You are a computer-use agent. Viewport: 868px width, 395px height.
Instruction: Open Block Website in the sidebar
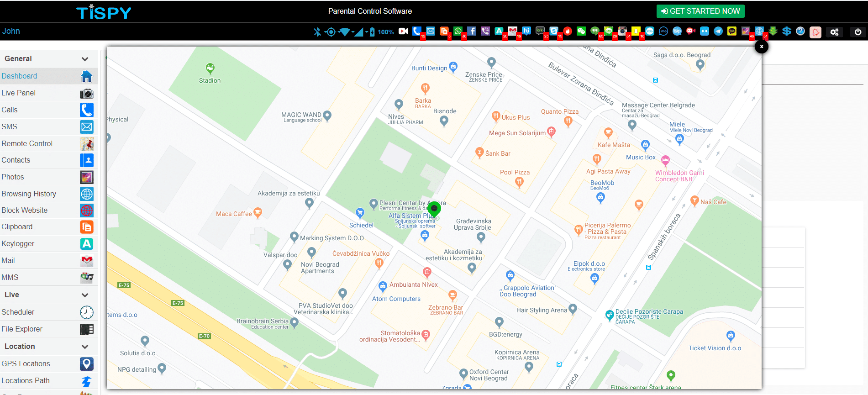pyautogui.click(x=49, y=211)
